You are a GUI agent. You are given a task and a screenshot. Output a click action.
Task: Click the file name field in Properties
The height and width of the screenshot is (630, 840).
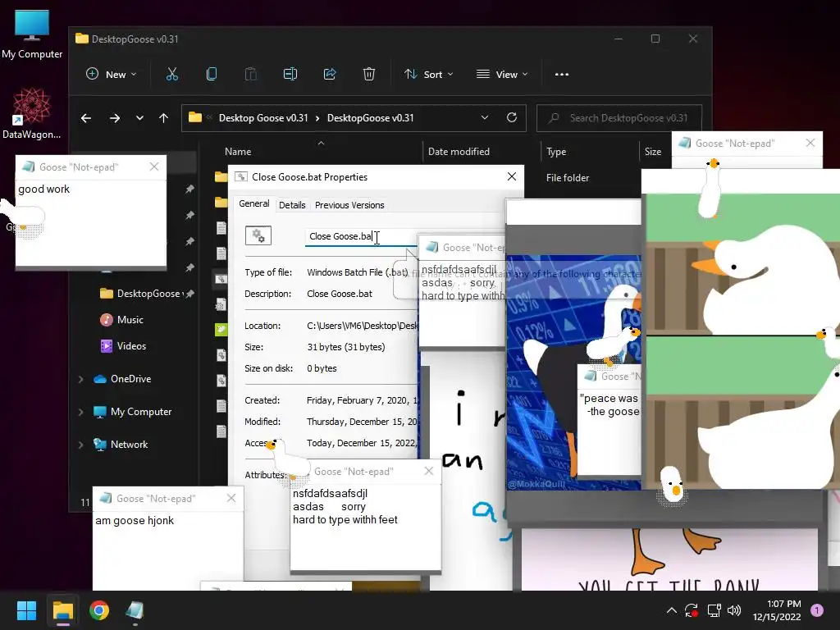click(x=361, y=237)
